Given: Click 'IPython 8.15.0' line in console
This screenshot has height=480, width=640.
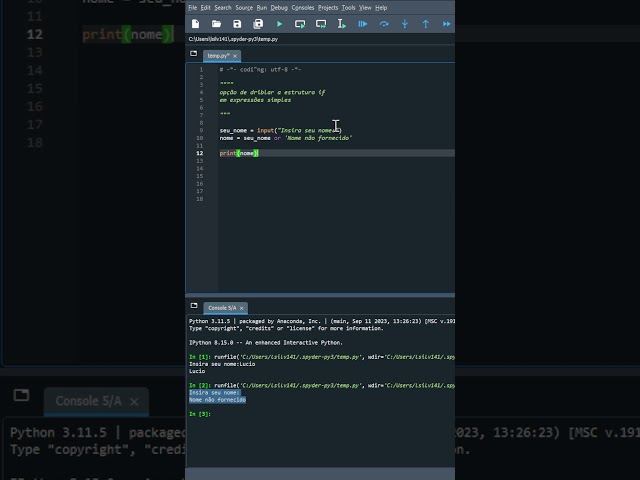Looking at the screenshot, I should pyautogui.click(x=266, y=343).
